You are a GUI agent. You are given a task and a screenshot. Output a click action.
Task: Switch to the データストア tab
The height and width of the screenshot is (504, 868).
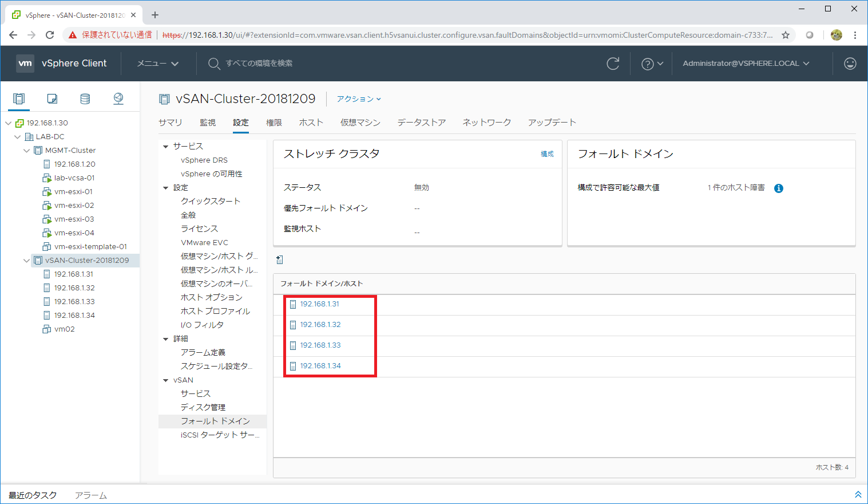[x=422, y=123]
